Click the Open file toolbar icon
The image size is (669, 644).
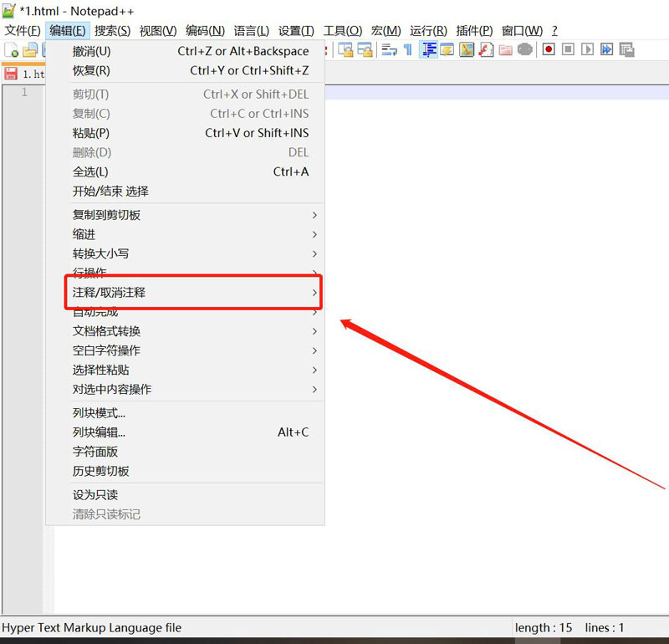pos(30,50)
